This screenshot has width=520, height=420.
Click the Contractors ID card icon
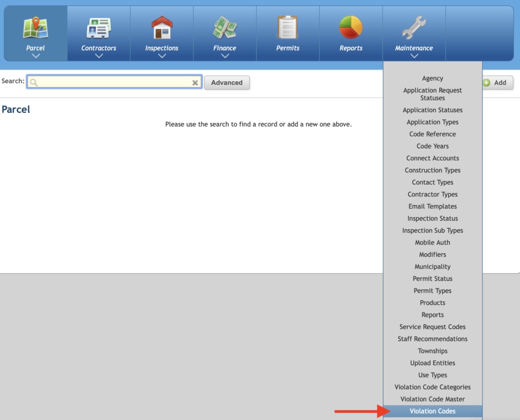[x=99, y=28]
